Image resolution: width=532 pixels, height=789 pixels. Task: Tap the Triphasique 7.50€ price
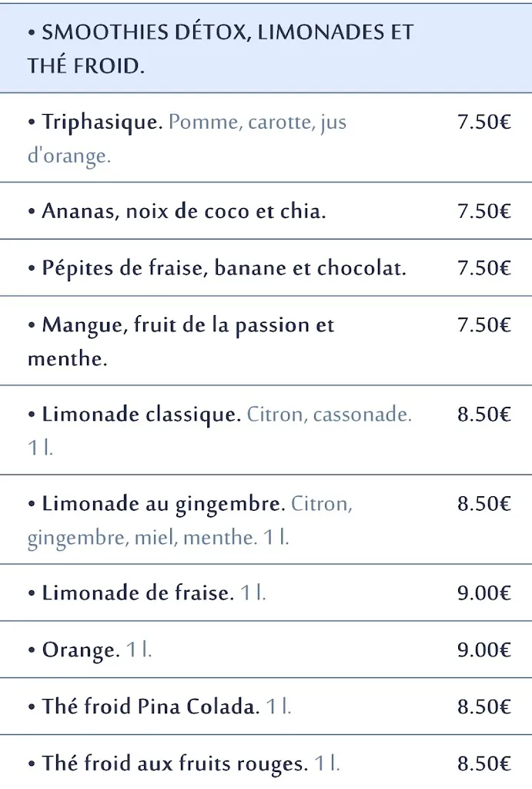pos(483,123)
